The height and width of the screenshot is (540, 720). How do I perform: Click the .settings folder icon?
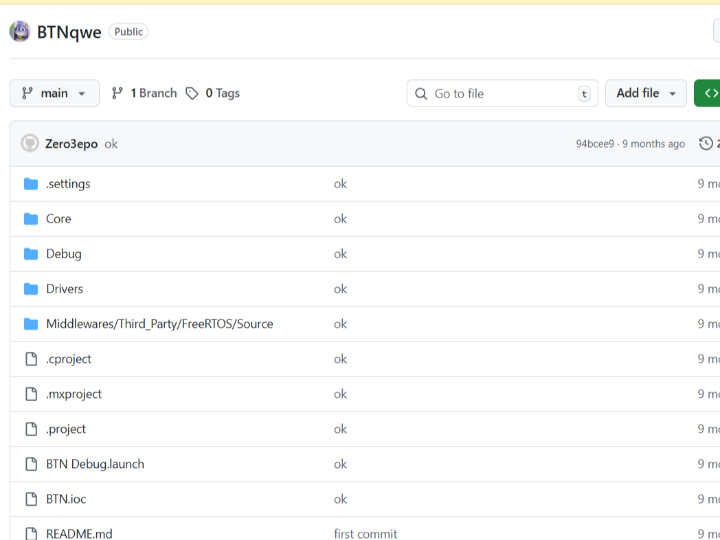(x=31, y=184)
